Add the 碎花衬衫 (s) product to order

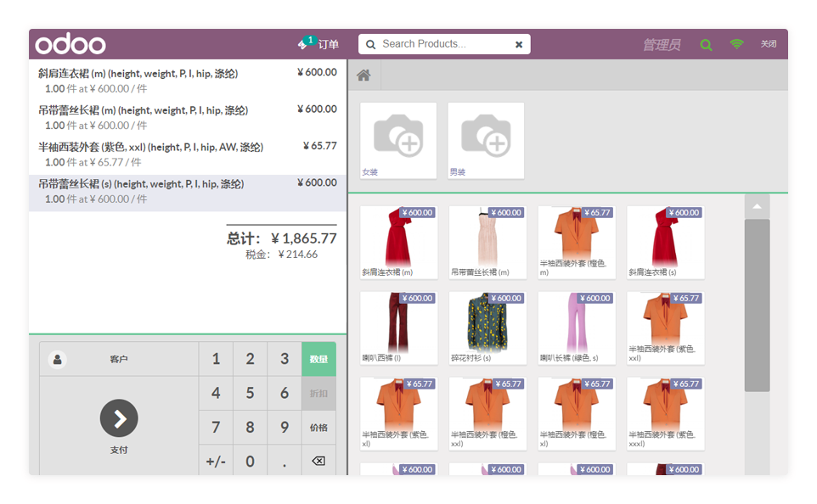(487, 328)
